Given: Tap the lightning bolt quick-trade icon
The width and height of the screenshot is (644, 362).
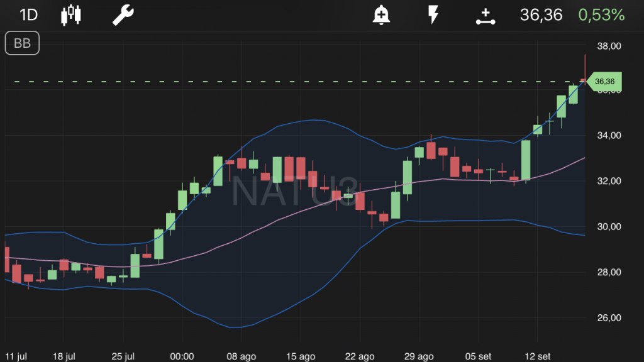Looking at the screenshot, I should tap(433, 15).
